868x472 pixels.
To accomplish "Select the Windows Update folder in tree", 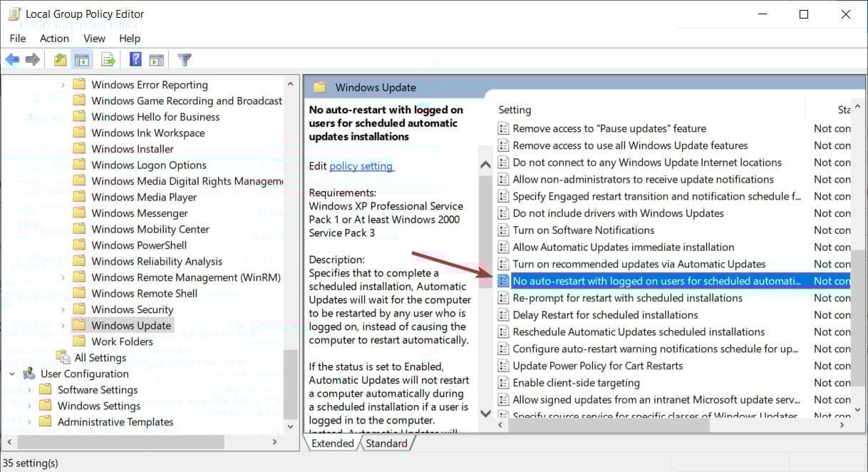I will (x=131, y=325).
